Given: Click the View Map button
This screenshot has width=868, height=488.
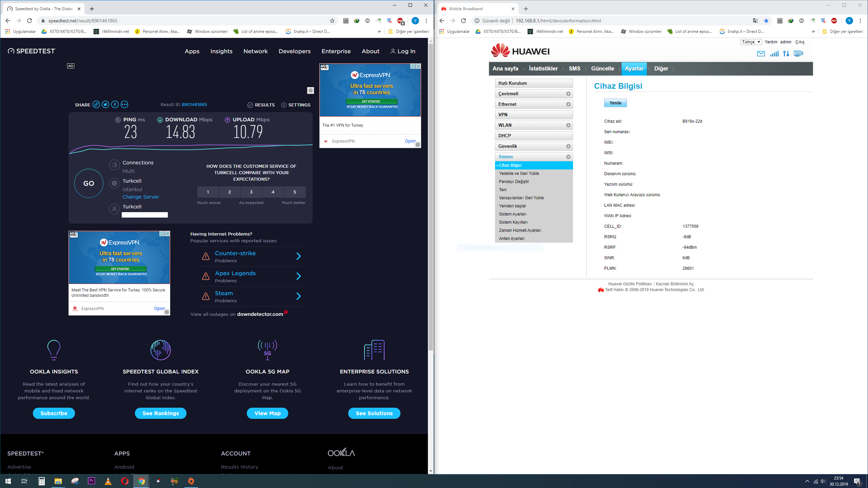Looking at the screenshot, I should click(268, 413).
